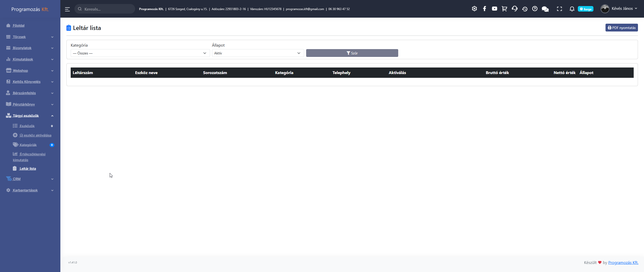Image resolution: width=644 pixels, height=272 pixels.
Task: Click the Aktiválás column header
Action: tap(397, 73)
